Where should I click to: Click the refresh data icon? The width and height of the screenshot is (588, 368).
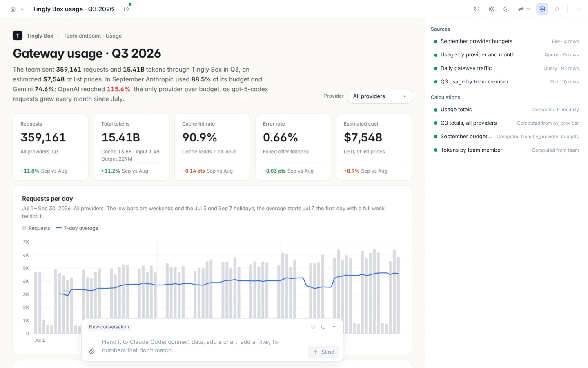pyautogui.click(x=477, y=9)
